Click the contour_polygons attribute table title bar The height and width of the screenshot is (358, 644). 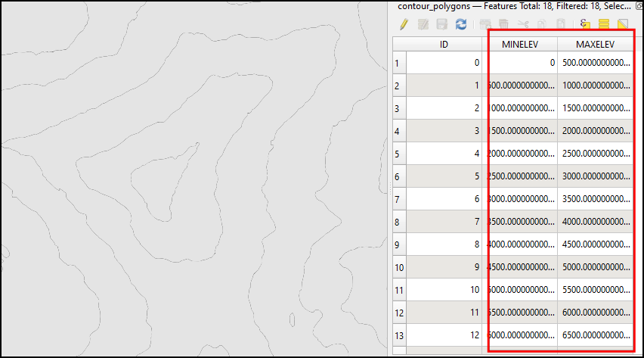pyautogui.click(x=514, y=7)
